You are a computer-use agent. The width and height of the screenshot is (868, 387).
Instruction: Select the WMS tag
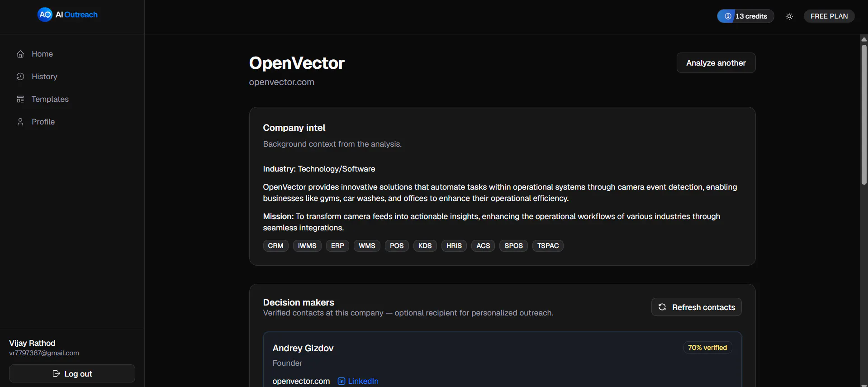point(367,246)
